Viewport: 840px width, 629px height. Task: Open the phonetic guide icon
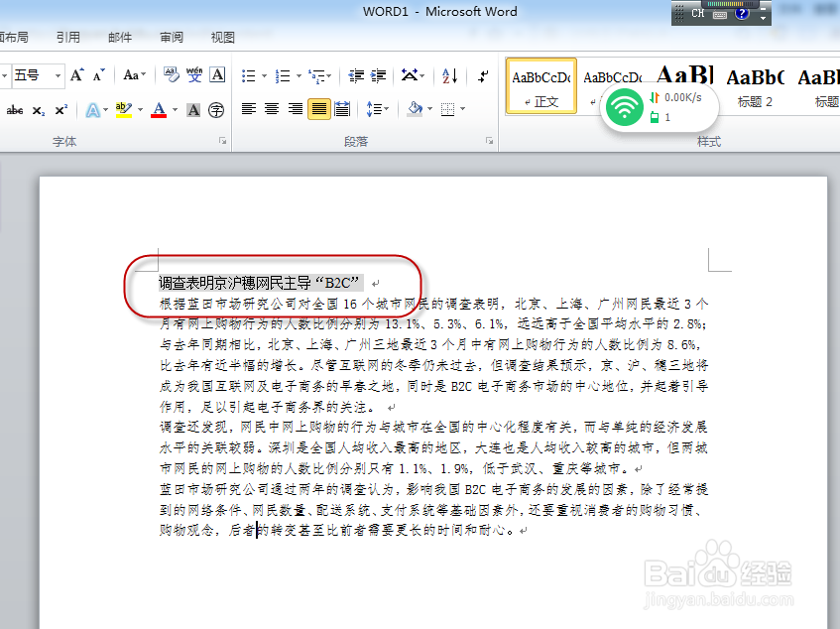pos(193,74)
